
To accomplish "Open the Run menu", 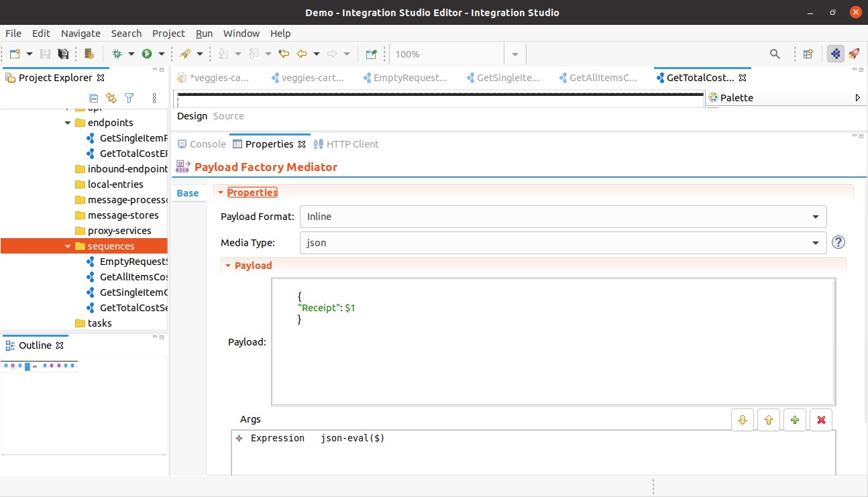I will point(204,34).
